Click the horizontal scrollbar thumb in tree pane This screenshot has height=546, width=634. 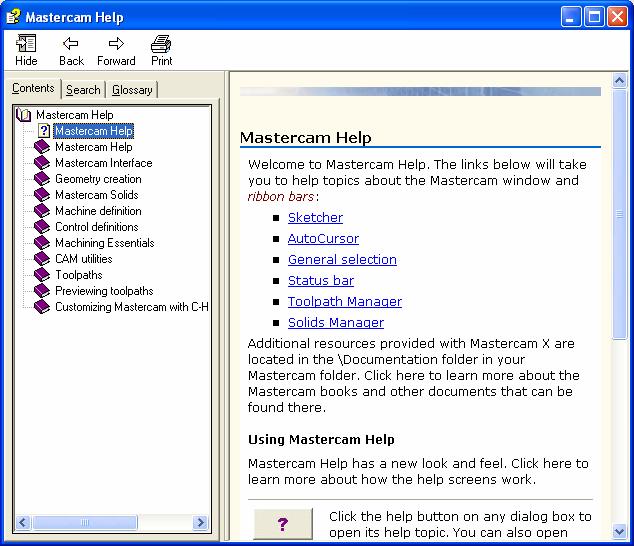pyautogui.click(x=84, y=523)
